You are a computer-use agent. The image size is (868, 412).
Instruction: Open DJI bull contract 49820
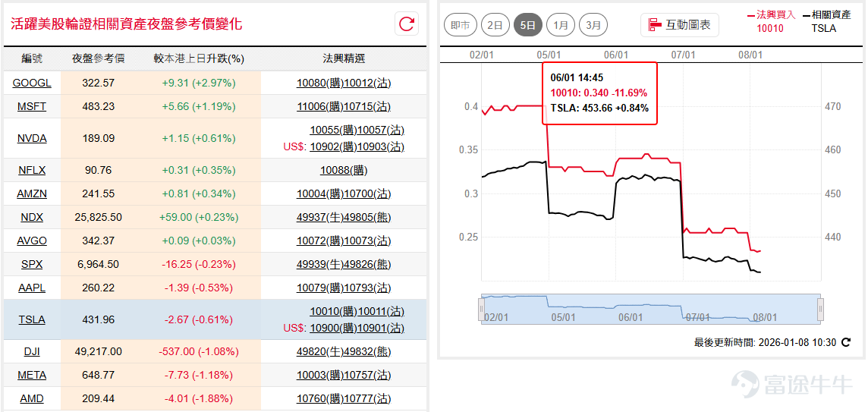[319, 351]
